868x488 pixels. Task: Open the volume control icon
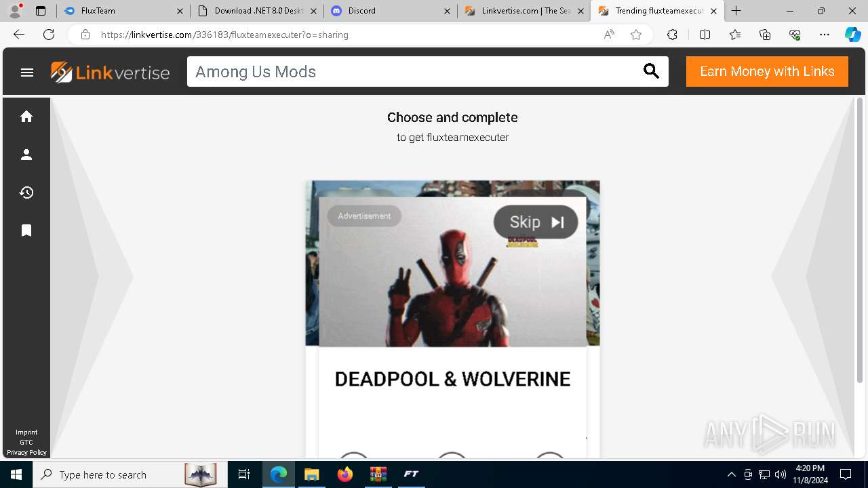pyautogui.click(x=780, y=474)
